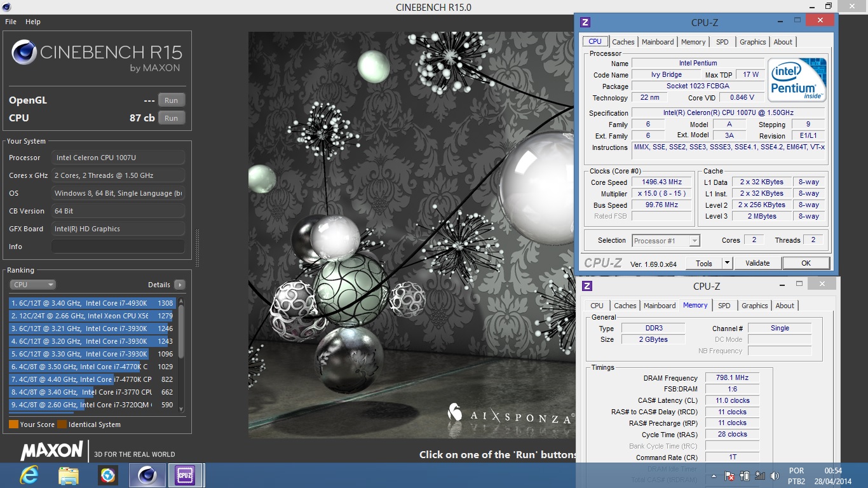
Task: Click the Validate button in CPU-Z
Action: (757, 263)
